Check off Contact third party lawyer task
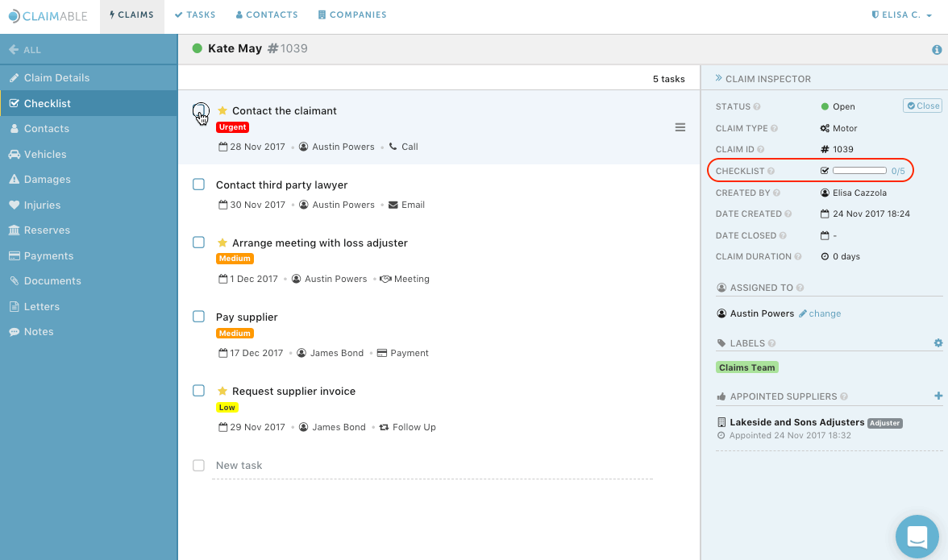 199,185
